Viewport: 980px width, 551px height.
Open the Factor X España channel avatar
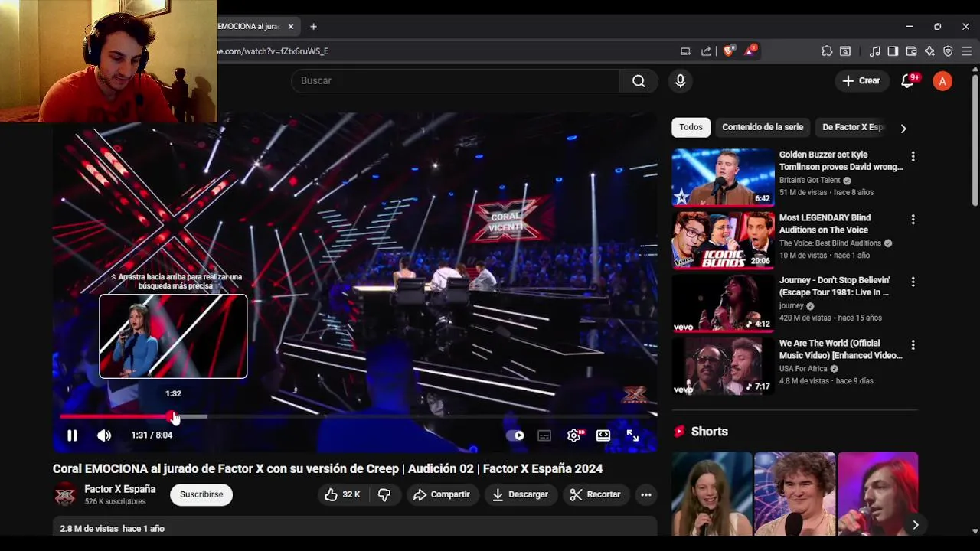click(x=65, y=495)
